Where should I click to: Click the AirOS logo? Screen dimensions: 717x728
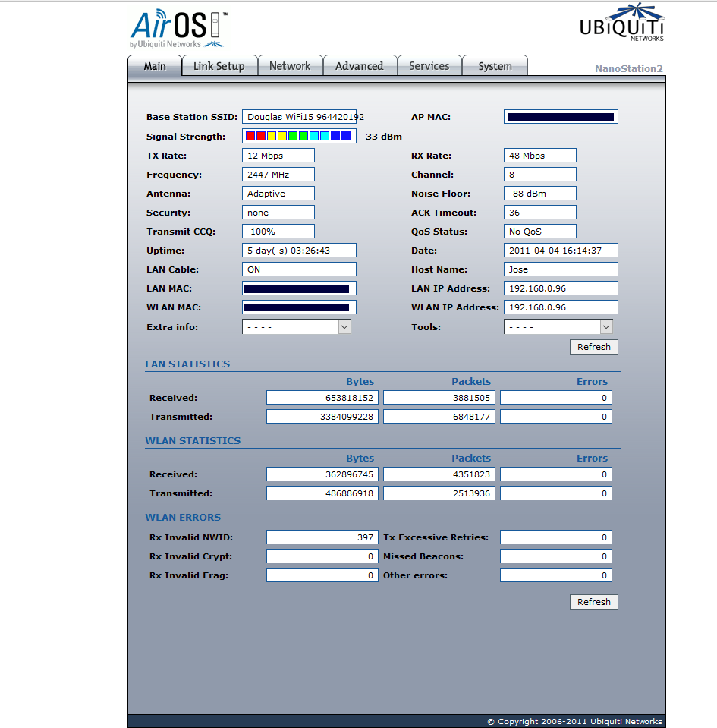coord(178,29)
